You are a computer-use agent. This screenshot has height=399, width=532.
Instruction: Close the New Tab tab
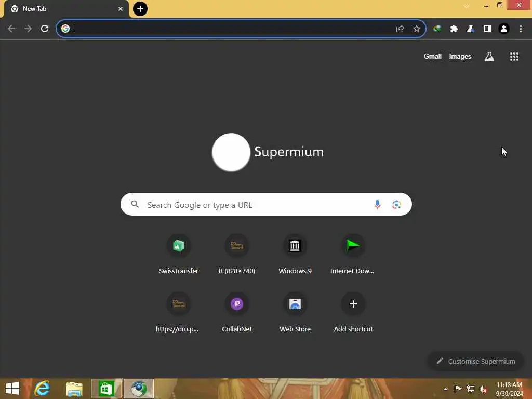(121, 9)
